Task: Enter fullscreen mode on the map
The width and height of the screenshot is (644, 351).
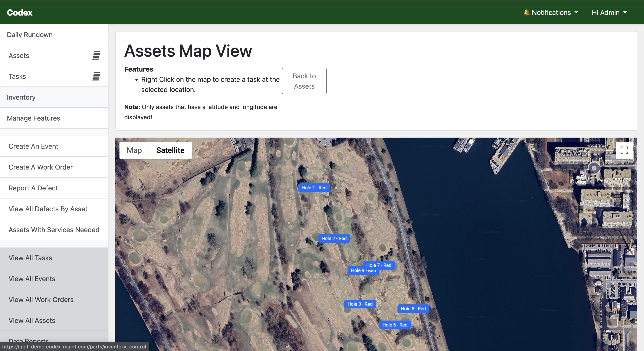Action: click(624, 150)
